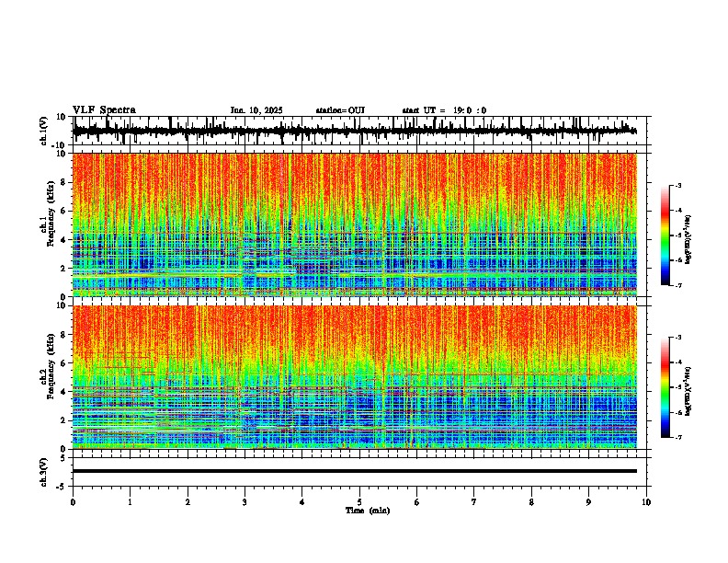Image resolution: width=728 pixels, height=563 pixels.
Task: Click the "-7" label on ch.1 color bar
Action: [x=677, y=285]
